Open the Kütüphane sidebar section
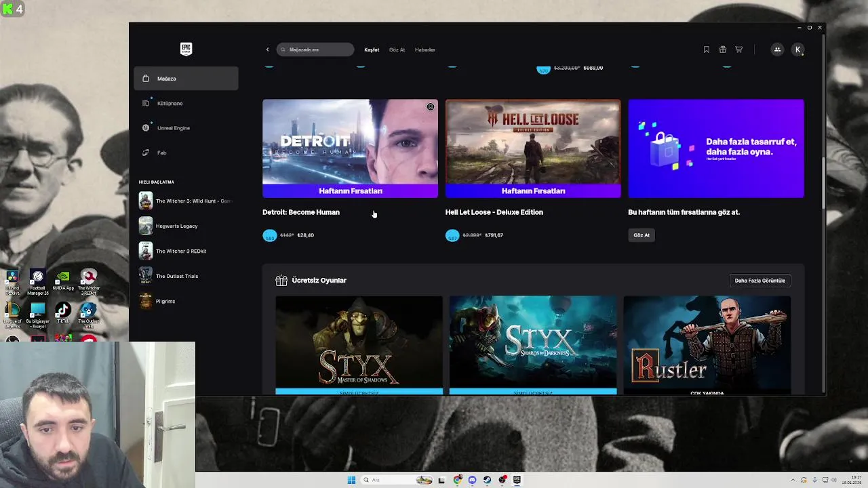Image resolution: width=868 pixels, height=488 pixels. tap(186, 103)
